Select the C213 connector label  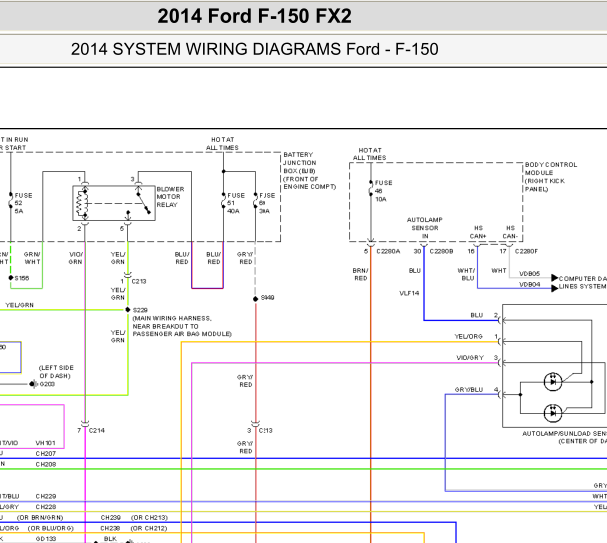pyautogui.click(x=139, y=281)
